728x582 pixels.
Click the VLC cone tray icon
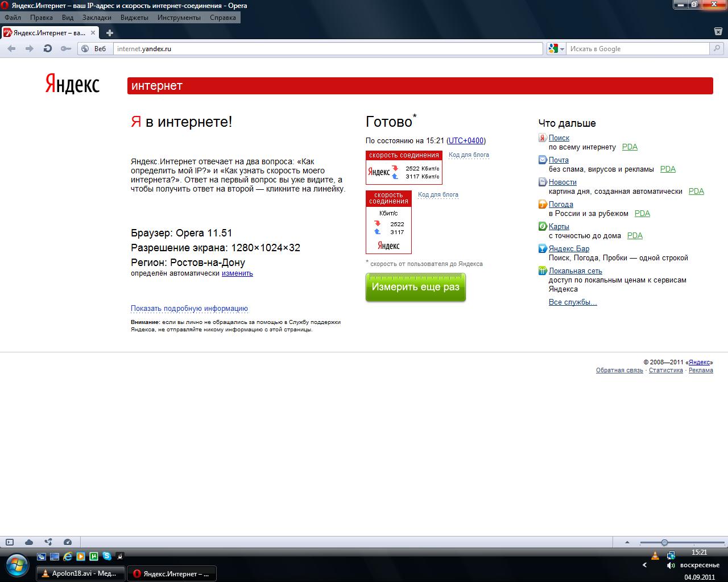coord(655,555)
